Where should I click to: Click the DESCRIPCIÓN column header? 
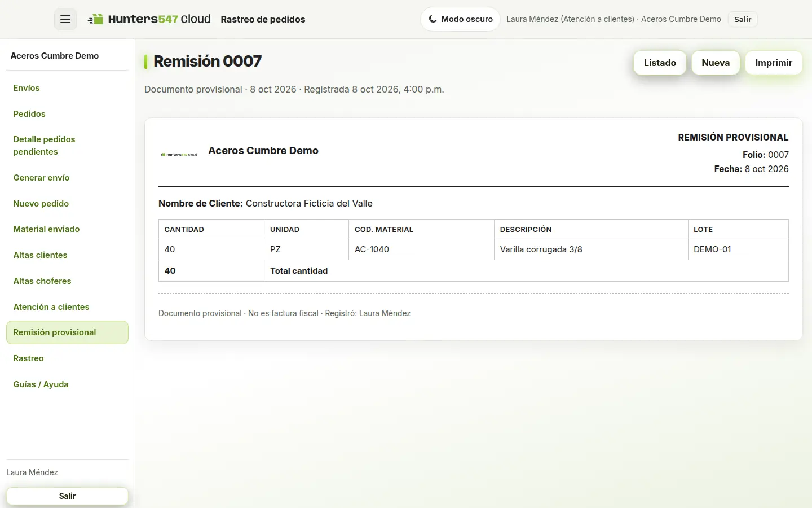591,229
